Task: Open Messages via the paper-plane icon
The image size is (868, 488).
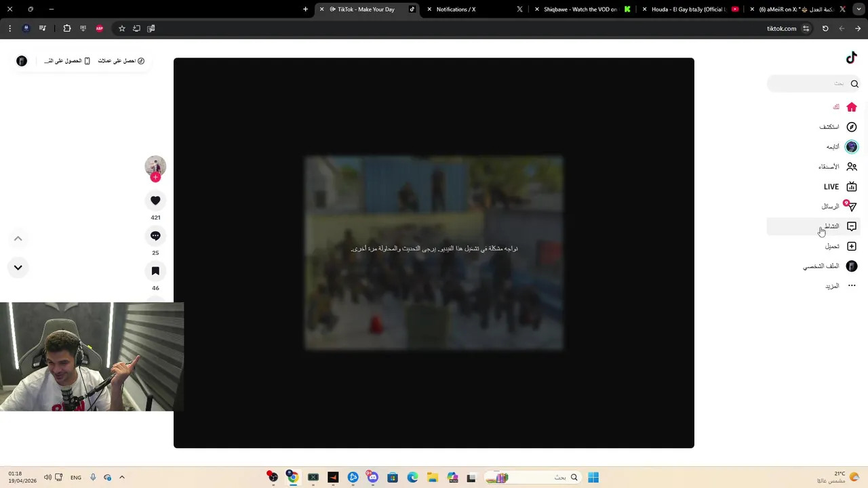Action: 851,206
